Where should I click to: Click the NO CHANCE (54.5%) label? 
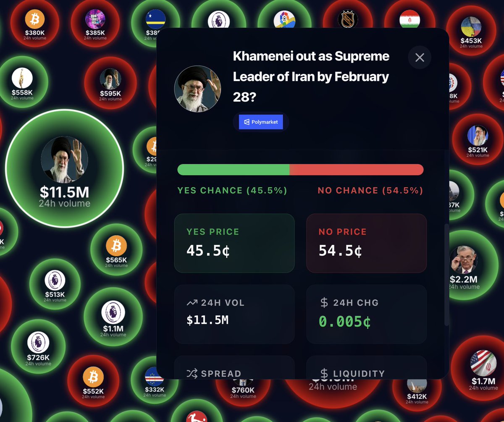coord(370,191)
